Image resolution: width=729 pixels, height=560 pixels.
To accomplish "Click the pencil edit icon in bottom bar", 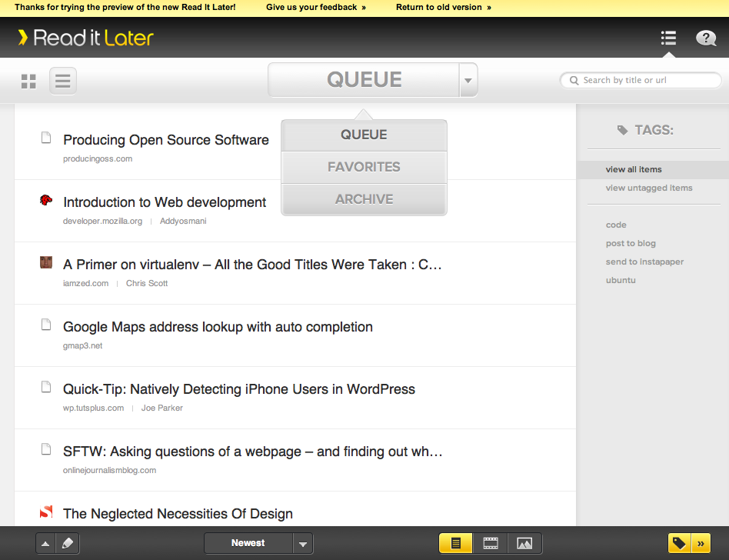I will pos(68,543).
